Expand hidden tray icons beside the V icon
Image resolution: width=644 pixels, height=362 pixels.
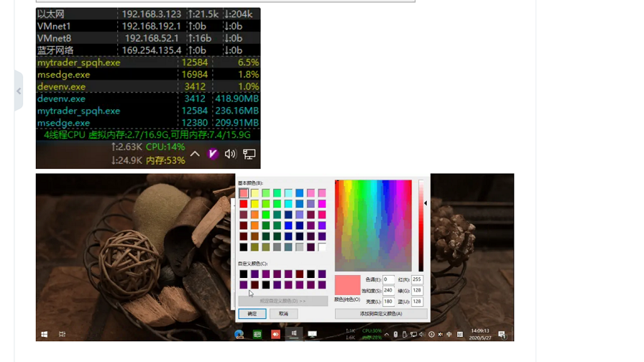195,154
